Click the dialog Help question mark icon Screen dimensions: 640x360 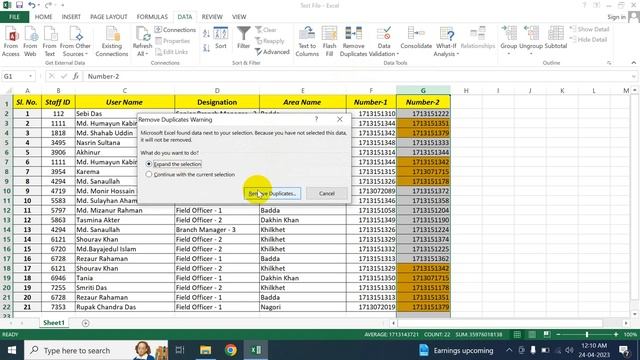point(316,119)
